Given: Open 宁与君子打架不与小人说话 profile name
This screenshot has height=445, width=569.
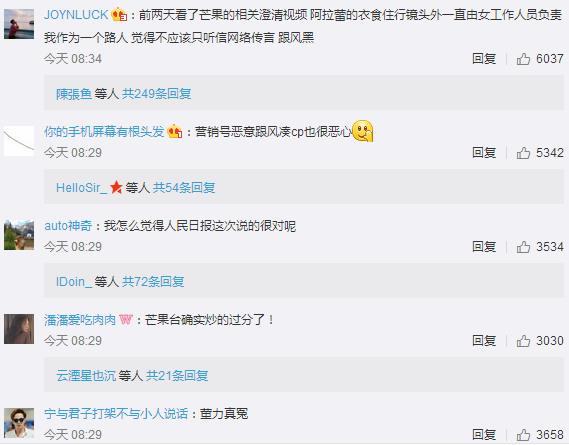Looking at the screenshot, I should 116,414.
